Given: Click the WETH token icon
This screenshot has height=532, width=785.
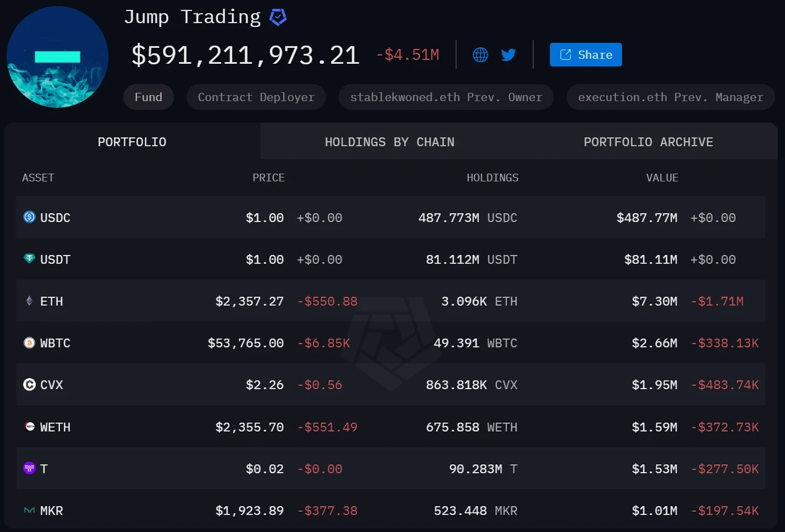Looking at the screenshot, I should point(29,427).
